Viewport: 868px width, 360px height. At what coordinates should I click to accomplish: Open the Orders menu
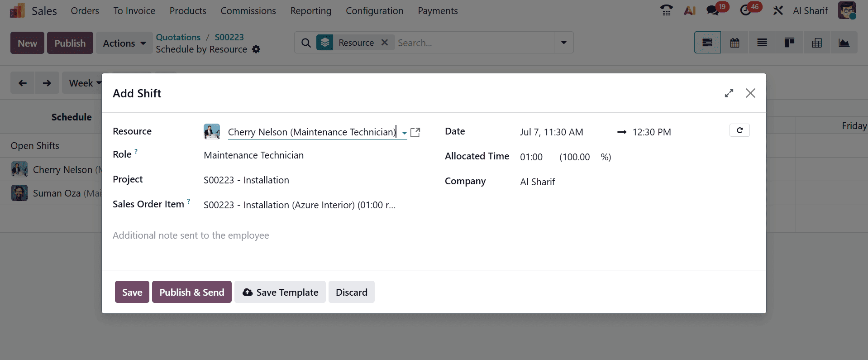[85, 10]
